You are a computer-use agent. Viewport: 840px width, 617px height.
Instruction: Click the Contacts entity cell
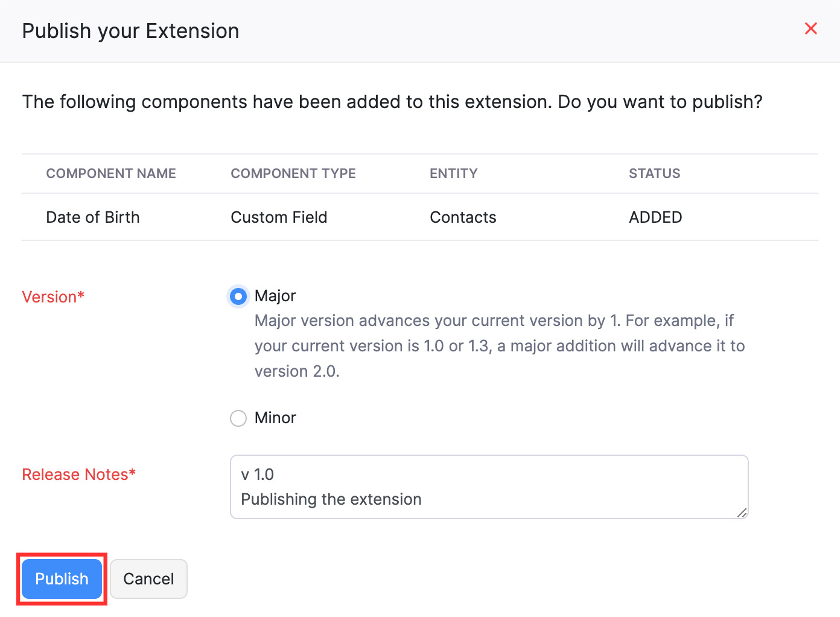[463, 217]
